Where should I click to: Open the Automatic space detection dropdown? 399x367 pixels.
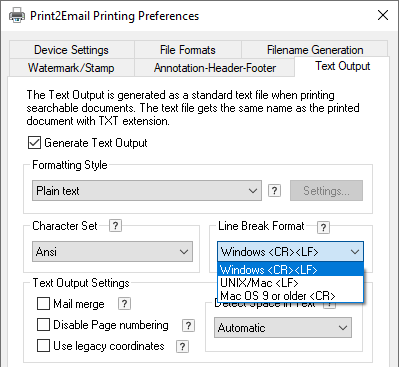pyautogui.click(x=283, y=328)
